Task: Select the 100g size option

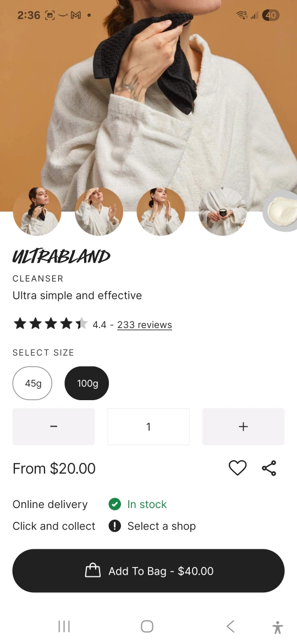Action: 87,383
